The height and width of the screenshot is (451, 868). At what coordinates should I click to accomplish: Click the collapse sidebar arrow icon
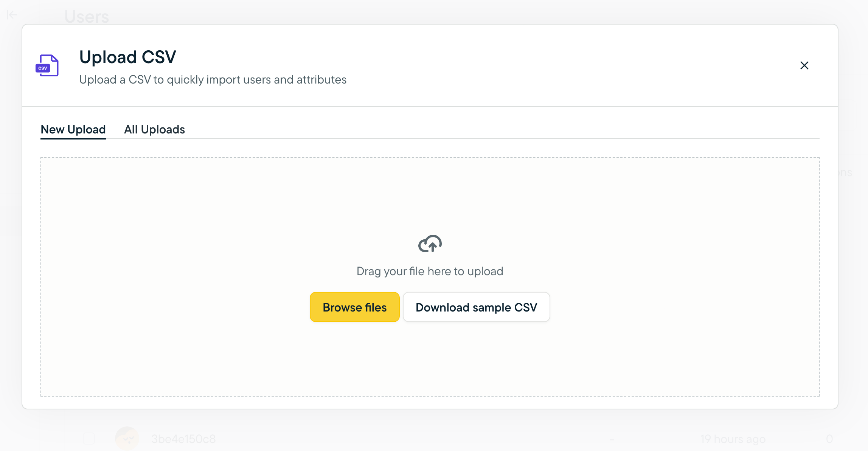[x=12, y=15]
